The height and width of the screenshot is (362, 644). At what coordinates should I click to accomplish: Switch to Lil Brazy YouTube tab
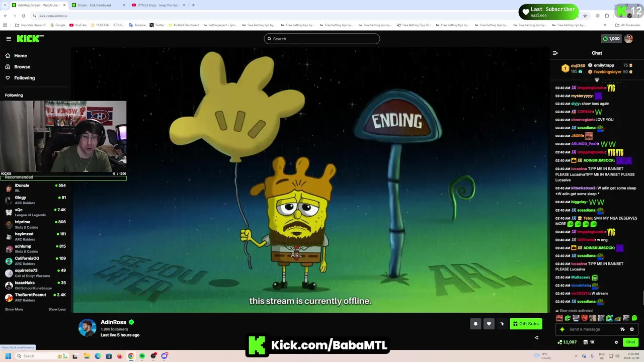[x=158, y=5]
